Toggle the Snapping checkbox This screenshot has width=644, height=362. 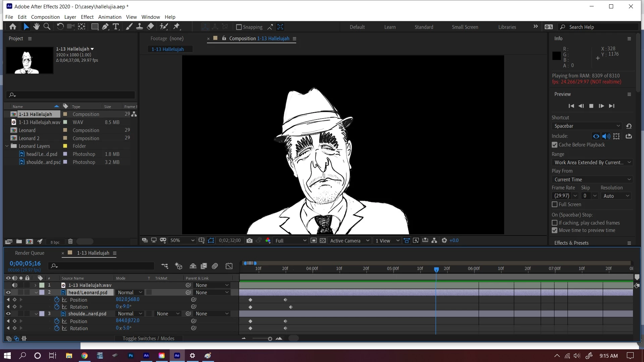pos(239,27)
